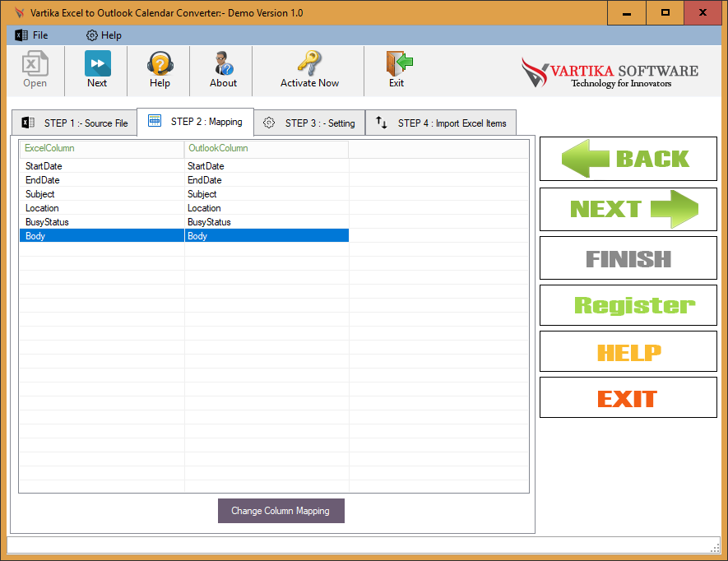Select BusyStatus in the ExcelColumn list
The height and width of the screenshot is (561, 728).
click(x=47, y=222)
